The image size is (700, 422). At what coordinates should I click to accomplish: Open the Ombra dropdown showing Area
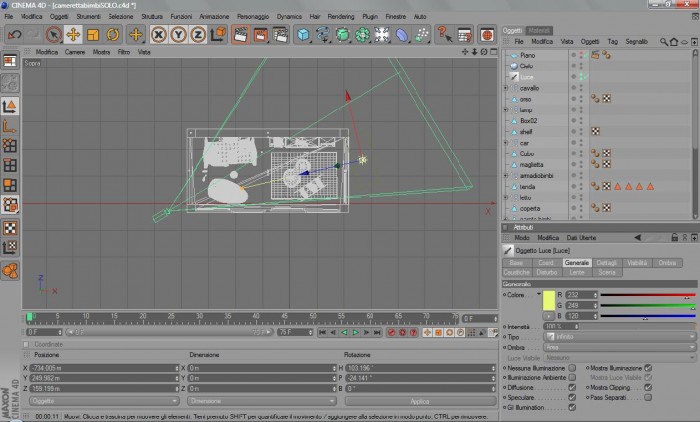click(x=620, y=347)
